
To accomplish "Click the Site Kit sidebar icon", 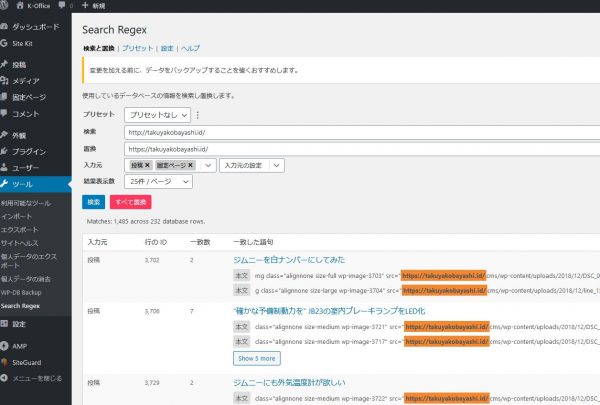I will pos(7,44).
